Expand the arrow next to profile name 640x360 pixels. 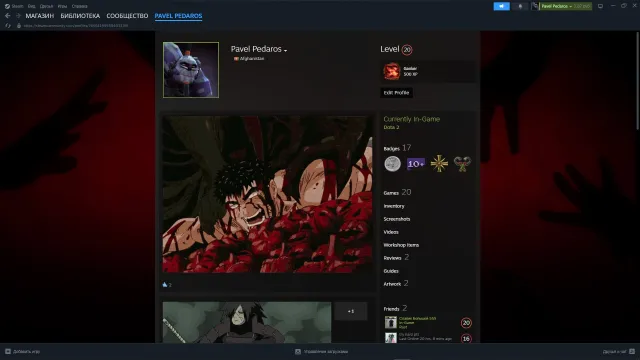click(285, 50)
